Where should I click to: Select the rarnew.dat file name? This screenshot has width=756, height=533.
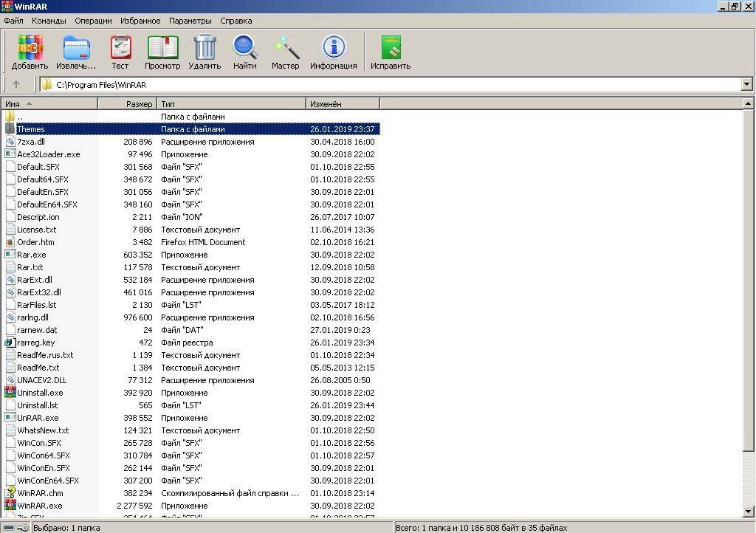click(37, 330)
